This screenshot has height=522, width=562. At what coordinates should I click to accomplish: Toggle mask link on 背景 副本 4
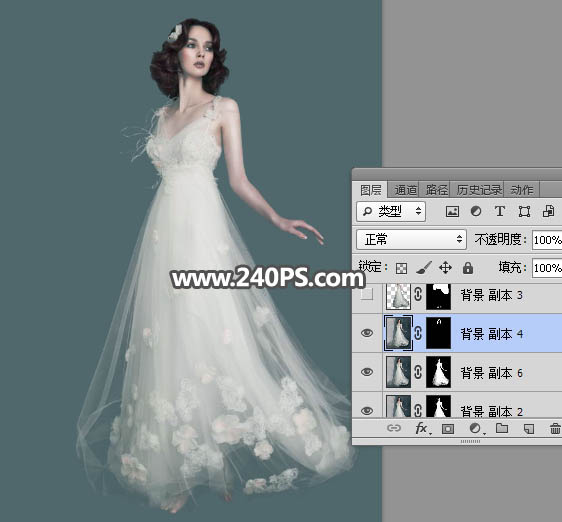[418, 333]
